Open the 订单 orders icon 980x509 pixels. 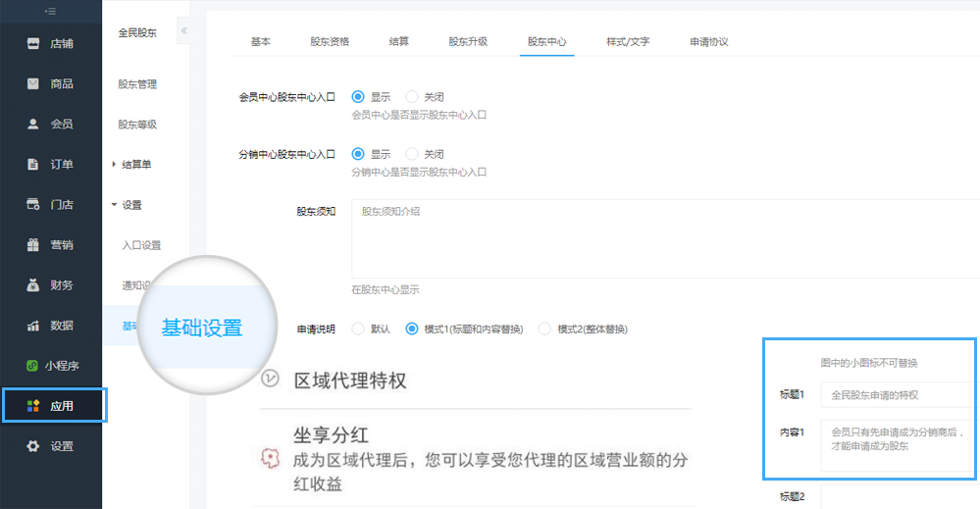33,164
